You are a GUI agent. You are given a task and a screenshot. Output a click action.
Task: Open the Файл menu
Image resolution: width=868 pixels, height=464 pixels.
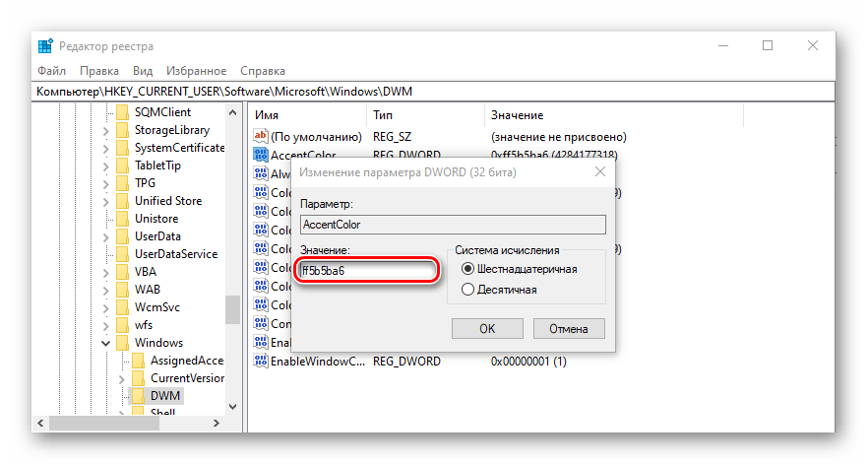(51, 71)
